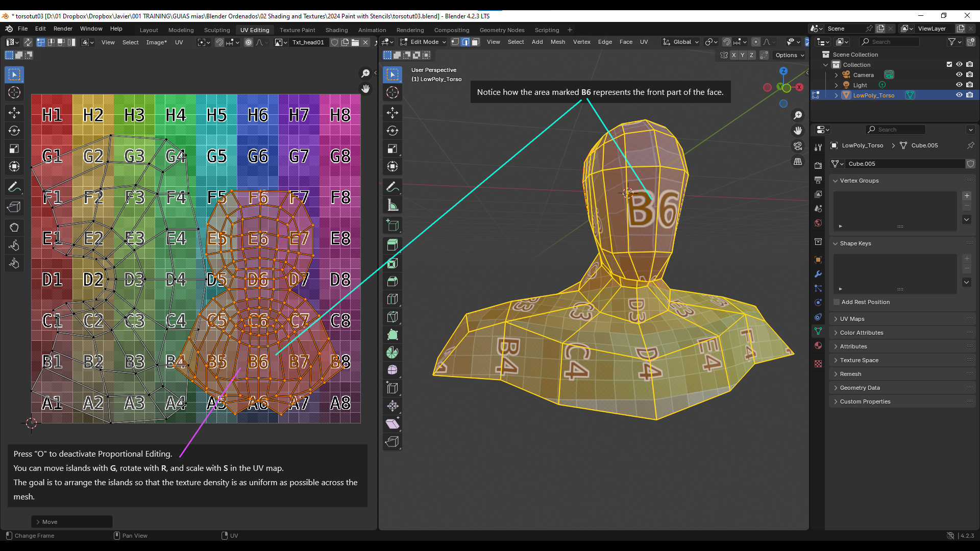Hide LowPoly_Torso in viewport
Screen dimensions: 980x551
pyautogui.click(x=959, y=95)
